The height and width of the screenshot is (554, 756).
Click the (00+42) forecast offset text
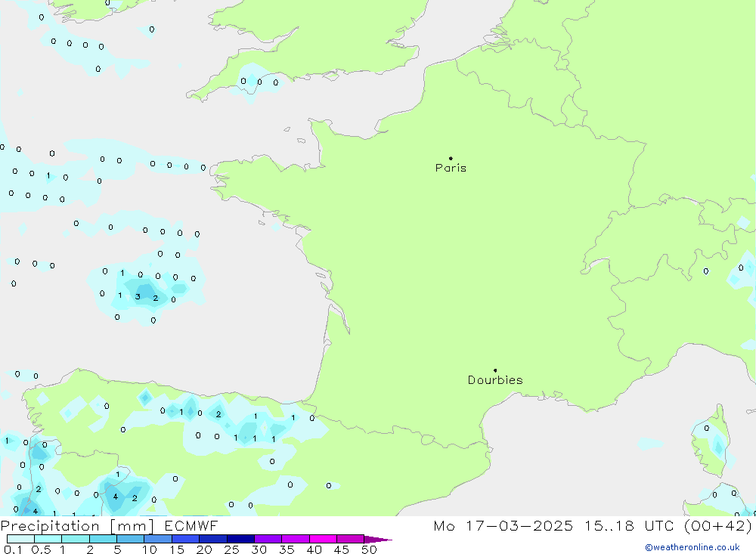718,526
